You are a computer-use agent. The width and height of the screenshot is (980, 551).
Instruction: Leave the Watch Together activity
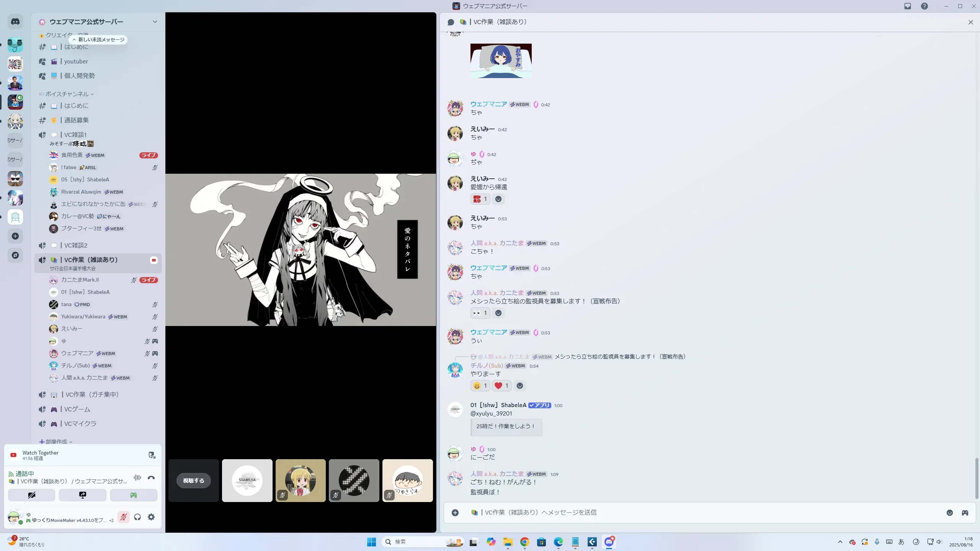pyautogui.click(x=152, y=455)
